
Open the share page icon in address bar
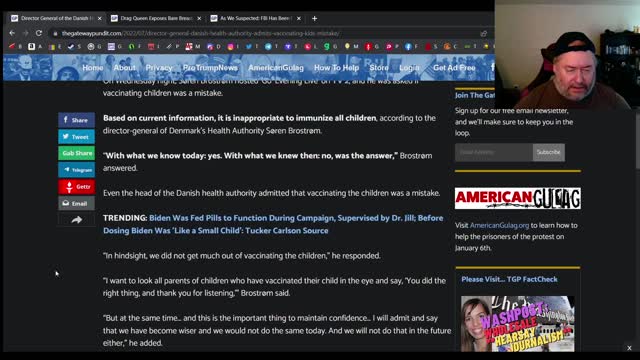pos(484,33)
